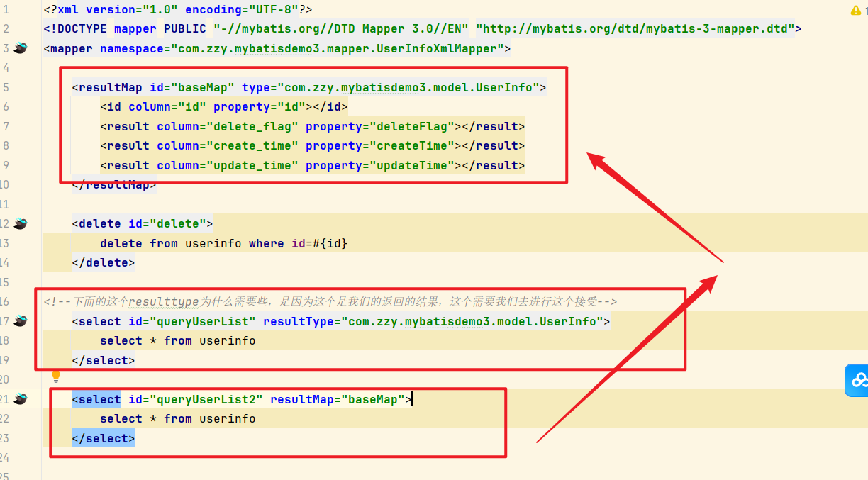Click the MyBatis gutter icon next to delete id="delete"
This screenshot has height=480, width=868.
tap(21, 223)
